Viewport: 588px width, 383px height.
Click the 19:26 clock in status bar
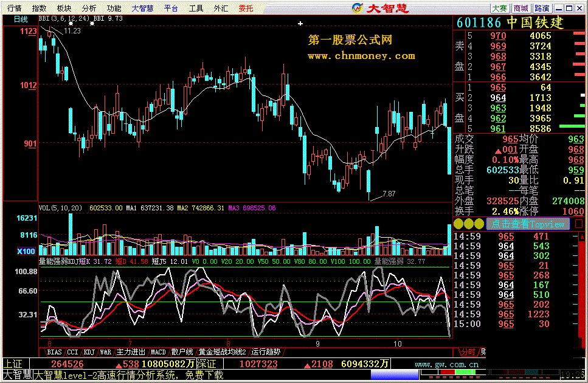click(573, 374)
